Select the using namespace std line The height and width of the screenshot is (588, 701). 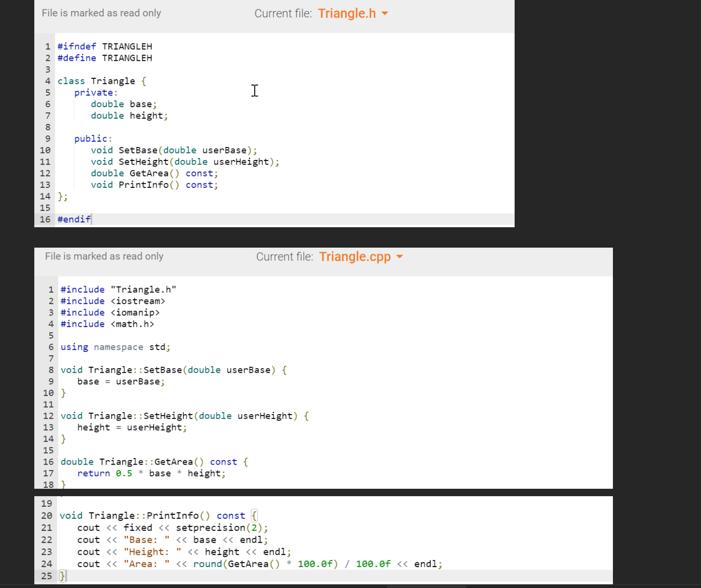[115, 347]
